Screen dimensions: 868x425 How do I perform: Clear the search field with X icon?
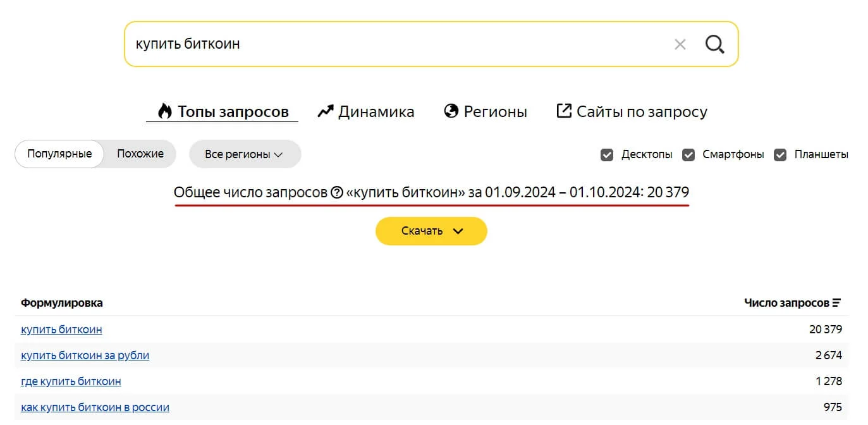click(680, 44)
